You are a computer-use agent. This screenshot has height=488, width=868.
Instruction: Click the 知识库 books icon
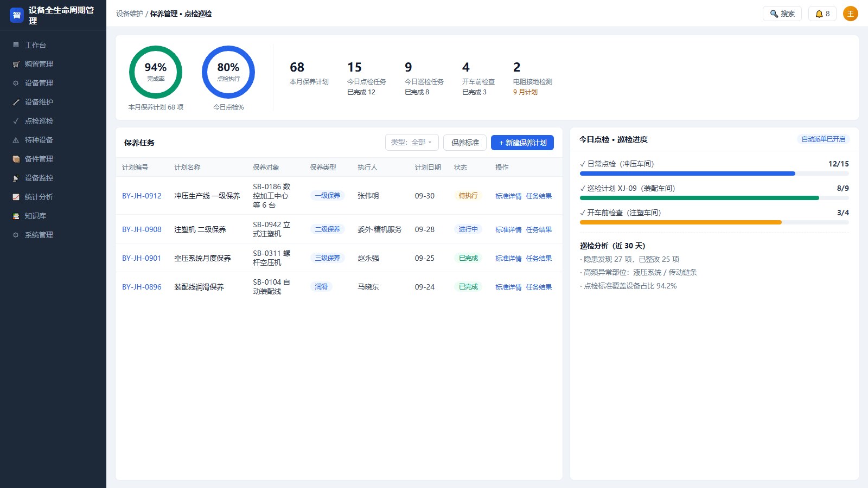point(16,216)
